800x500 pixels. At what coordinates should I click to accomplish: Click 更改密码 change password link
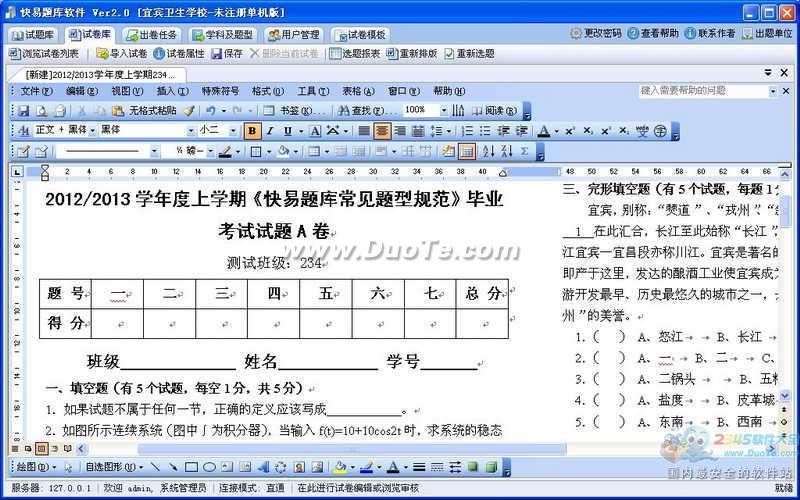596,34
